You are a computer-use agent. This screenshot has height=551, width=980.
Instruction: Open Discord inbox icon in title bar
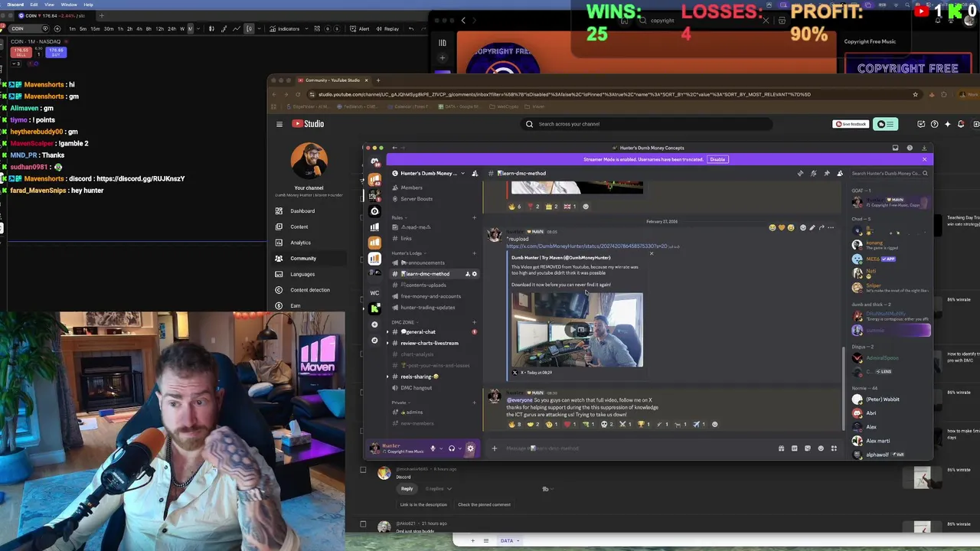[x=895, y=148]
